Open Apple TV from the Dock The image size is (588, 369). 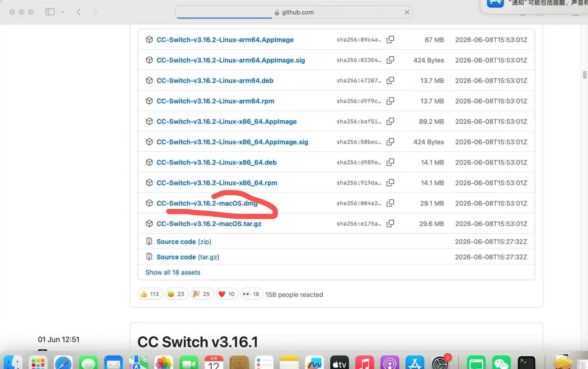339,362
